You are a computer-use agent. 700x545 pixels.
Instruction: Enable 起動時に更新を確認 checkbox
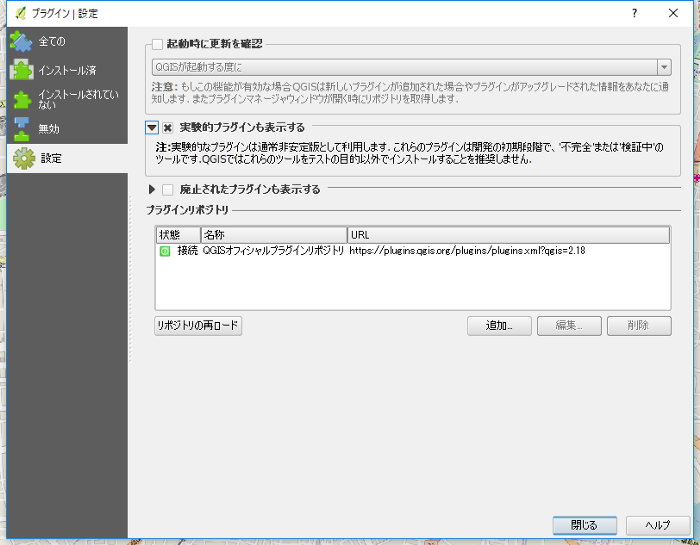[157, 44]
